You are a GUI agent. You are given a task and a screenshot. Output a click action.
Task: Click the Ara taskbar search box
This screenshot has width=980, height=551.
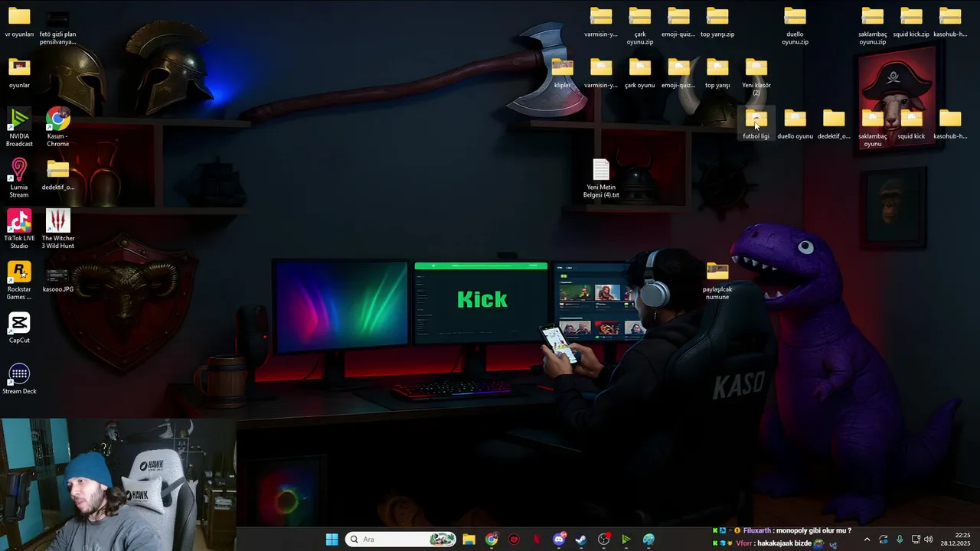[401, 540]
